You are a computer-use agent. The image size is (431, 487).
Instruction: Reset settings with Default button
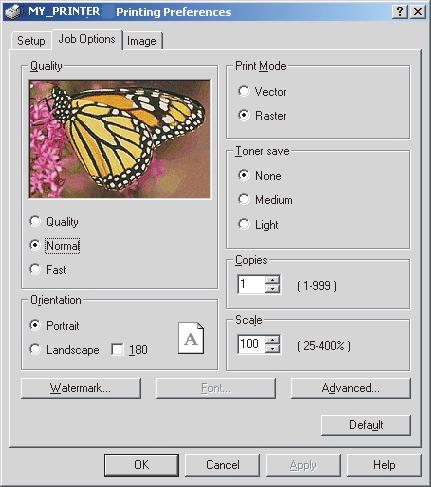pyautogui.click(x=366, y=425)
